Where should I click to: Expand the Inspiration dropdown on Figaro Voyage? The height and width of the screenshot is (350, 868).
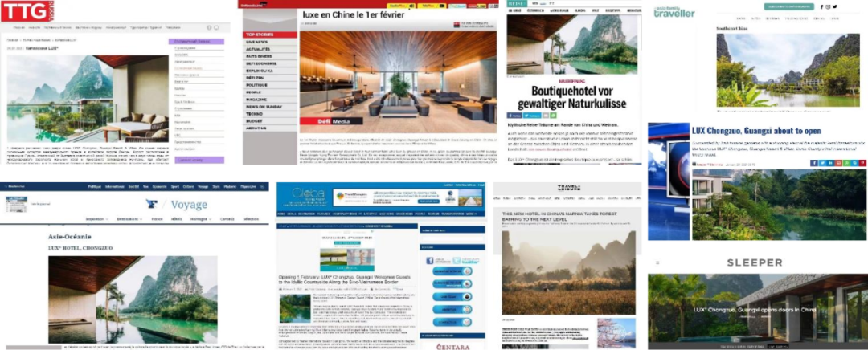coord(97,219)
